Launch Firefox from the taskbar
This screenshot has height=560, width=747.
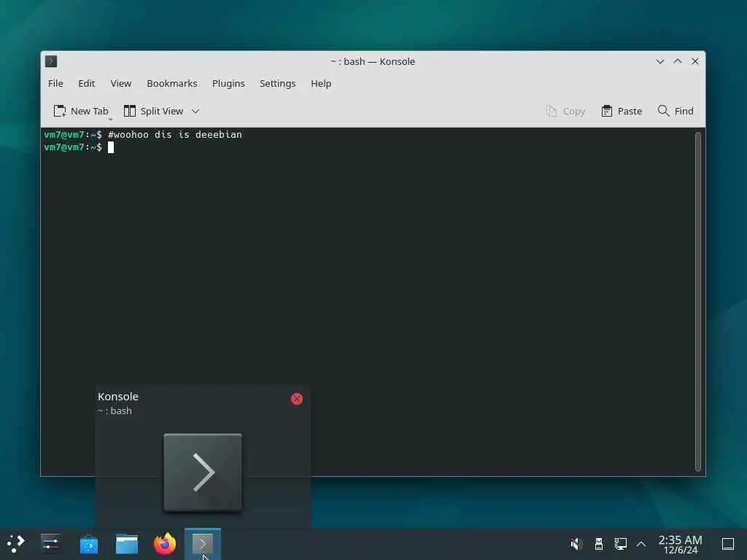coord(165,544)
